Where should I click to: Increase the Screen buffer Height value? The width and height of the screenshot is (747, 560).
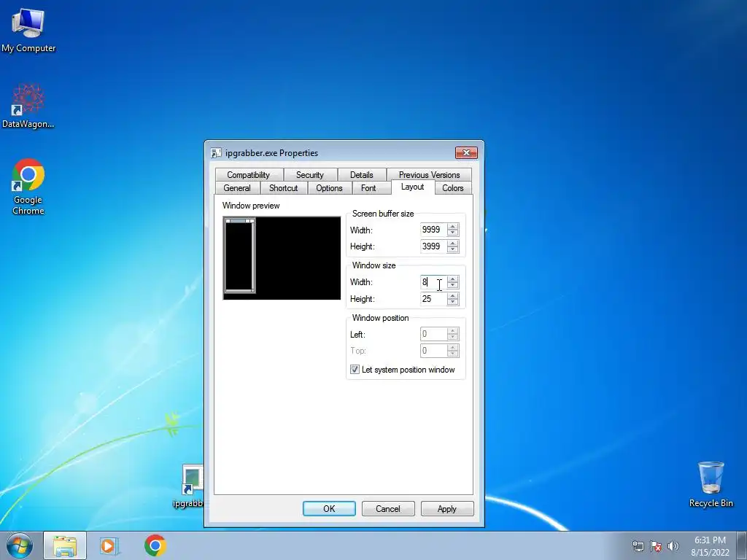point(452,244)
